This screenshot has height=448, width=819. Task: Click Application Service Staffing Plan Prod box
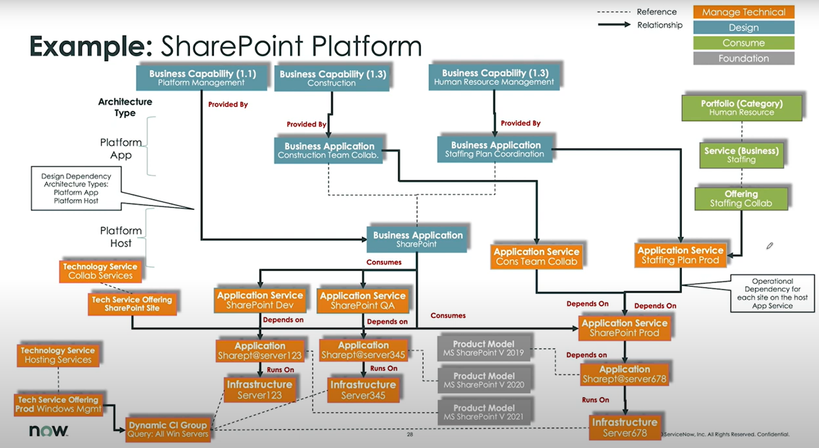(681, 255)
